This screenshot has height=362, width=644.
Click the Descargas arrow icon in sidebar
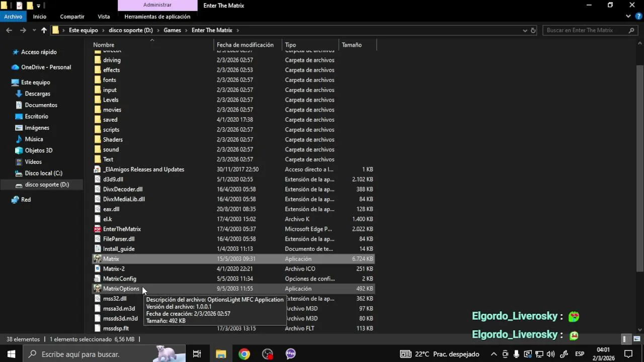click(19, 94)
